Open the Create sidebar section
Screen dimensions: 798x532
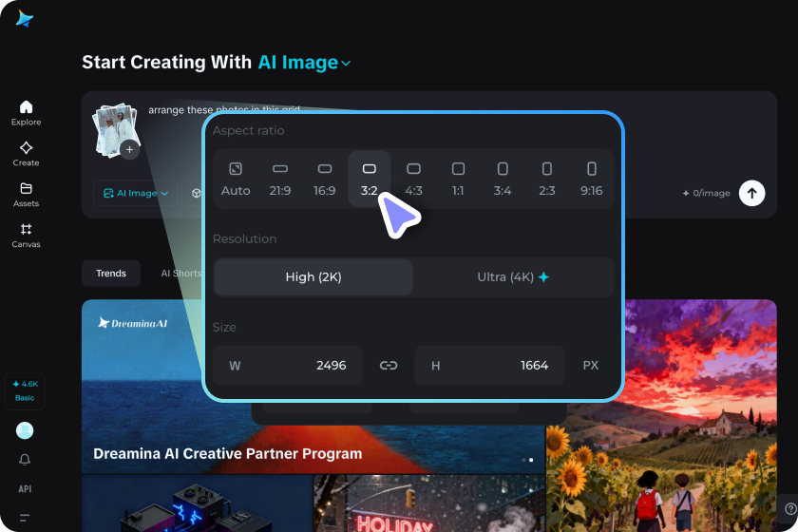tap(26, 154)
